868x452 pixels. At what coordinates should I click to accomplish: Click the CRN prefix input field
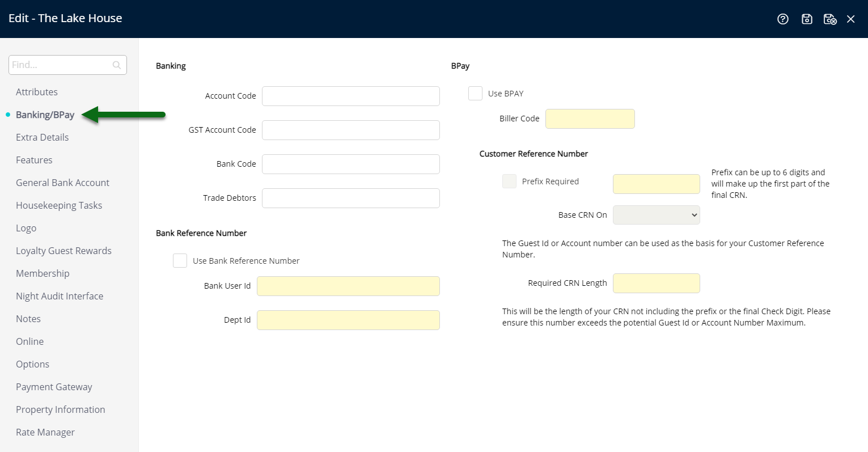(x=657, y=184)
